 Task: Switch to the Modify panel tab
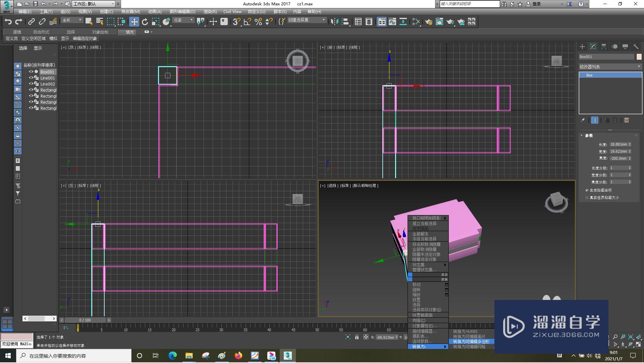(x=593, y=47)
